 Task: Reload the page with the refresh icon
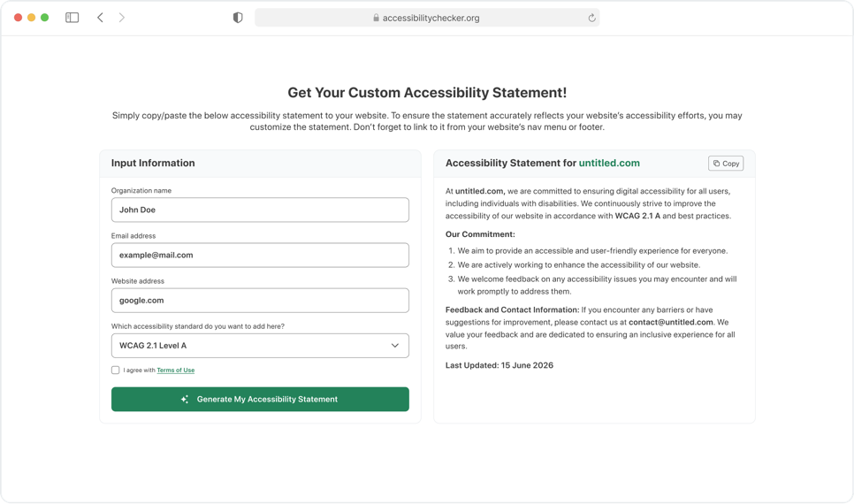[591, 18]
